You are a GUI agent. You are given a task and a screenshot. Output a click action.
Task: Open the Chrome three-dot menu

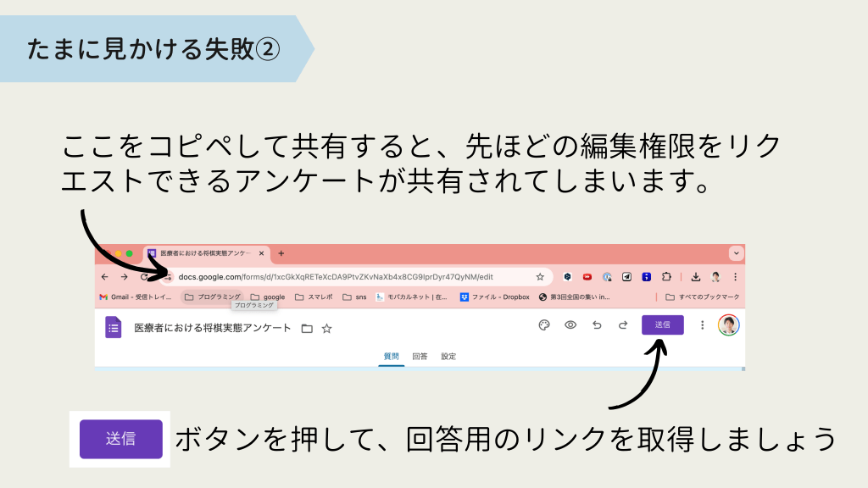pos(735,276)
